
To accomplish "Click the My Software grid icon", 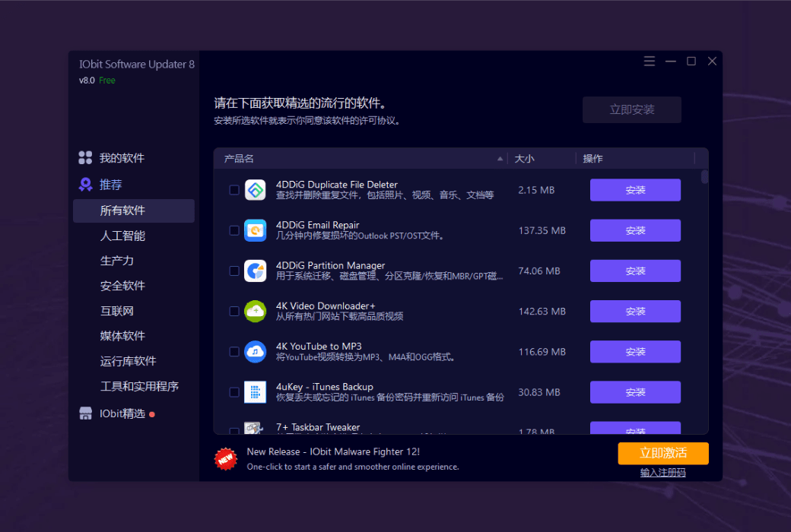I will point(85,158).
